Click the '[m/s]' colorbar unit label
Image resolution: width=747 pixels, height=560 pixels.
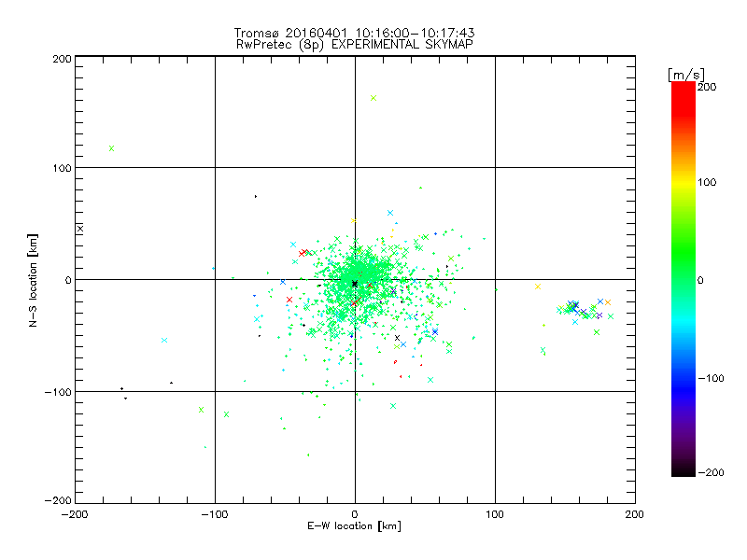(686, 76)
